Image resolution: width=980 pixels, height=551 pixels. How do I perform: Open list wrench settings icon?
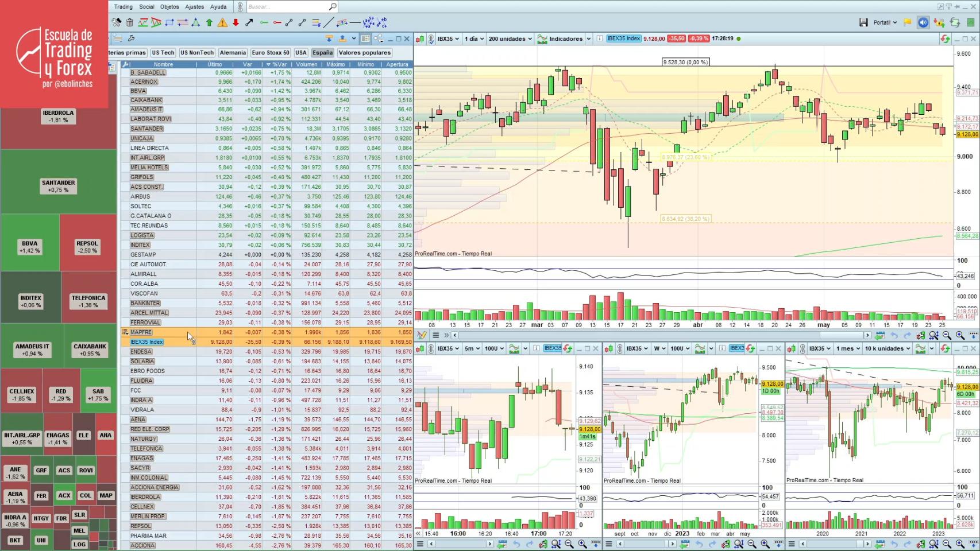click(131, 38)
